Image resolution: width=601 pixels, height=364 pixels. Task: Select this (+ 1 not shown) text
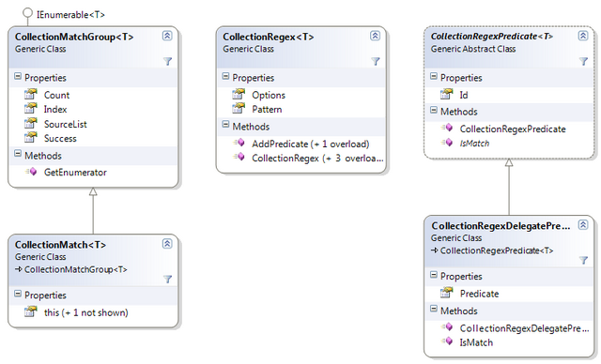(x=86, y=312)
